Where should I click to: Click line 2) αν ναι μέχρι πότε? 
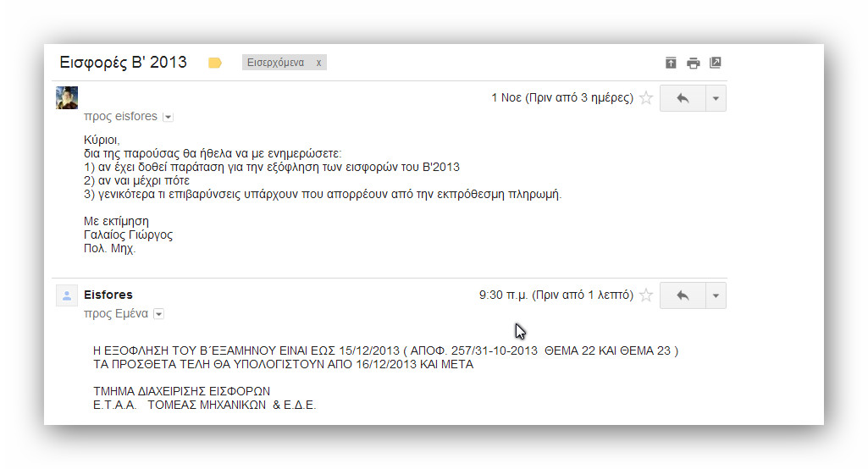coord(136,180)
